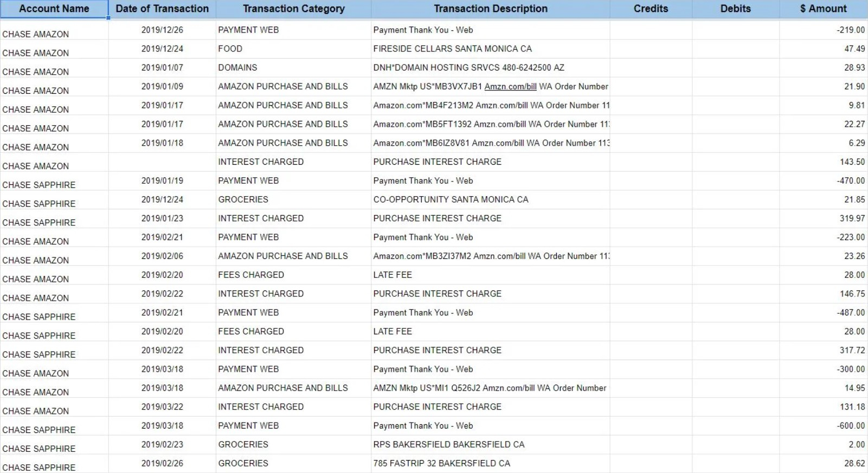Click the 785 FASTRIP 32 BAKERSFIELD cell
This screenshot has width=868, height=473.
[441, 463]
